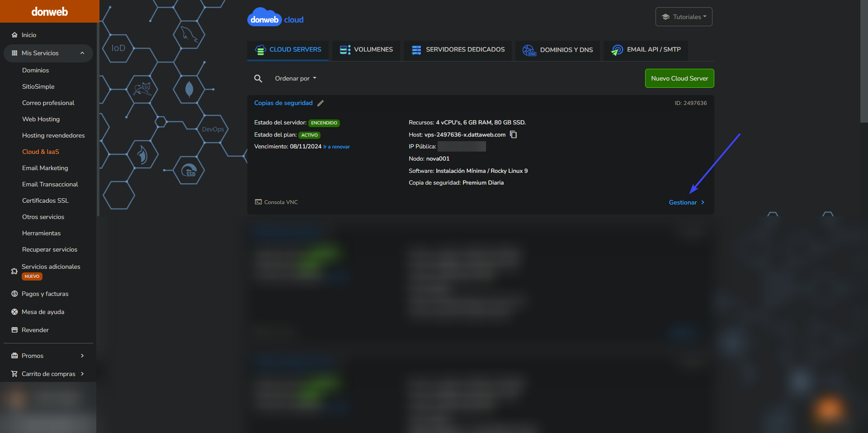Click Copia de seguridad: Premium Diaria text
868x433 pixels.
pyautogui.click(x=456, y=183)
